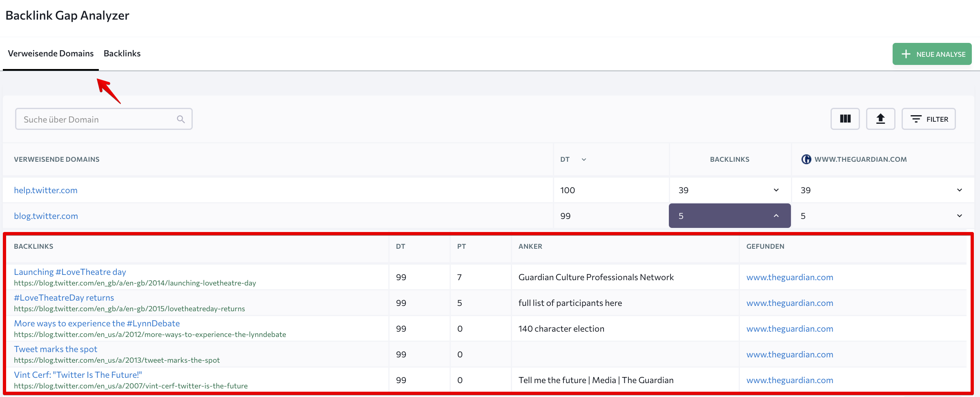Click launching-lovetheatre-day URL text
Image resolution: width=980 pixels, height=397 pixels.
click(x=135, y=283)
